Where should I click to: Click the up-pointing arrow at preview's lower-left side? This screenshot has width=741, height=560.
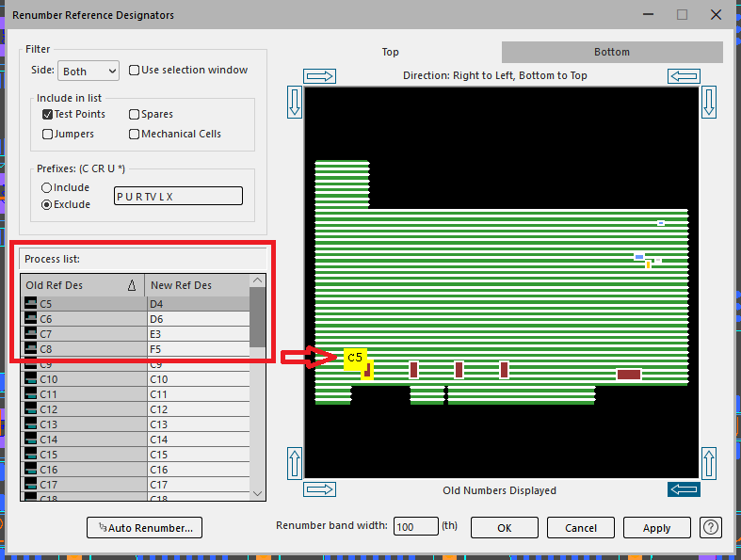[294, 463]
